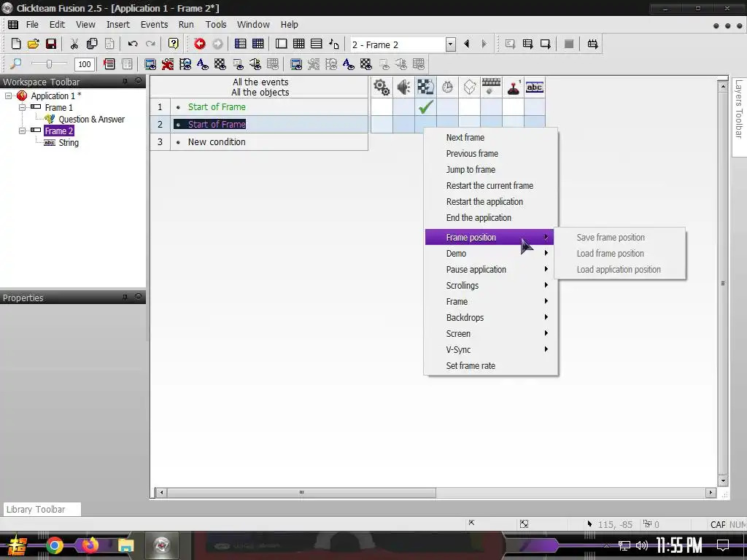Click New condition in row 3

(217, 142)
